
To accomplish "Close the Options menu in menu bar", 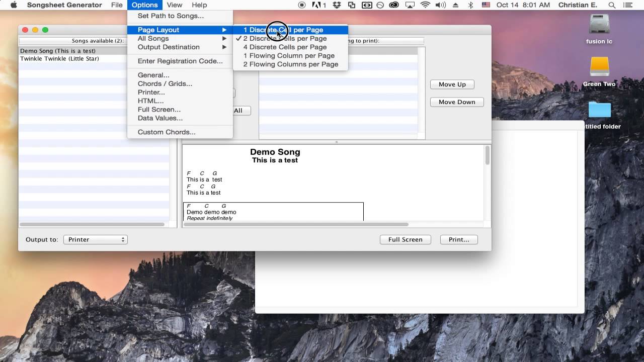I will coord(145,5).
